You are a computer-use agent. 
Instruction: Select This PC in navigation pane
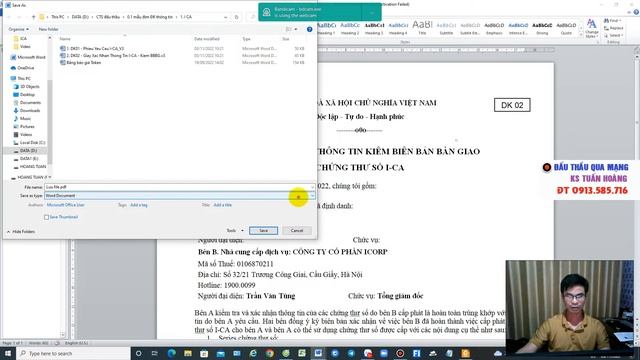coord(24,78)
